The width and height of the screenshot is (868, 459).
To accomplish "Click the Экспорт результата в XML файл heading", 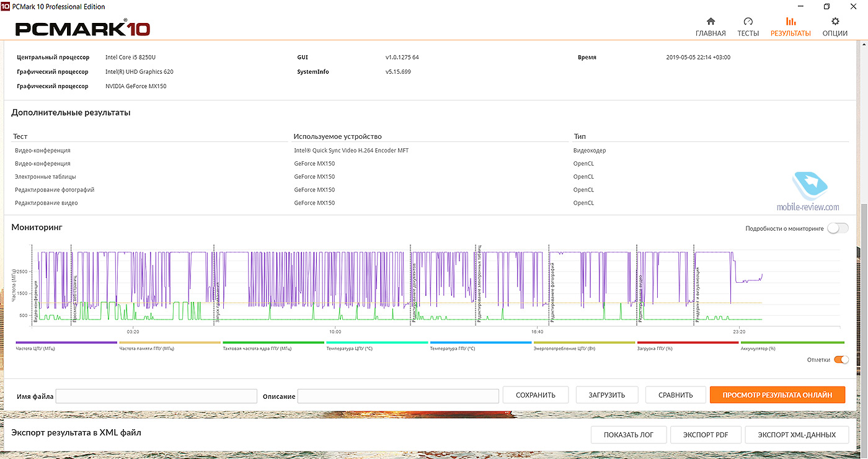I will [x=76, y=432].
